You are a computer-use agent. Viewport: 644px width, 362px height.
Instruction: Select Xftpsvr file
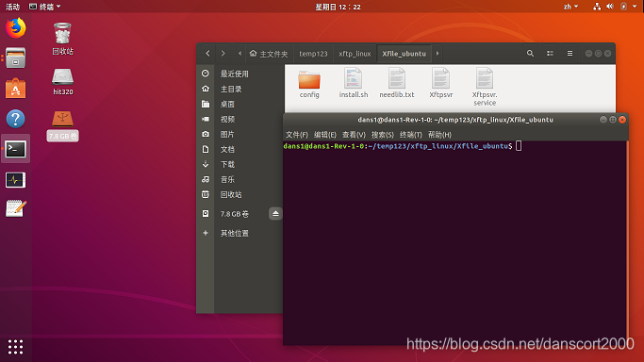click(x=440, y=84)
